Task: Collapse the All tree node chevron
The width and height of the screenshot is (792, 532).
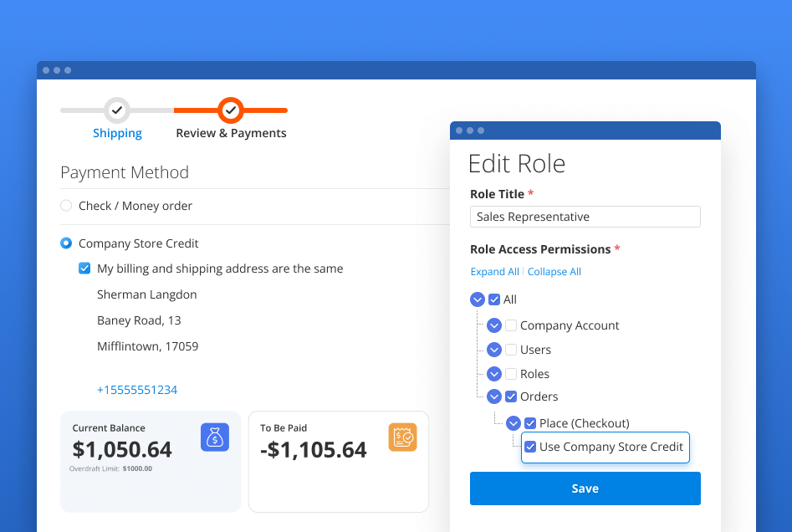Action: [478, 299]
